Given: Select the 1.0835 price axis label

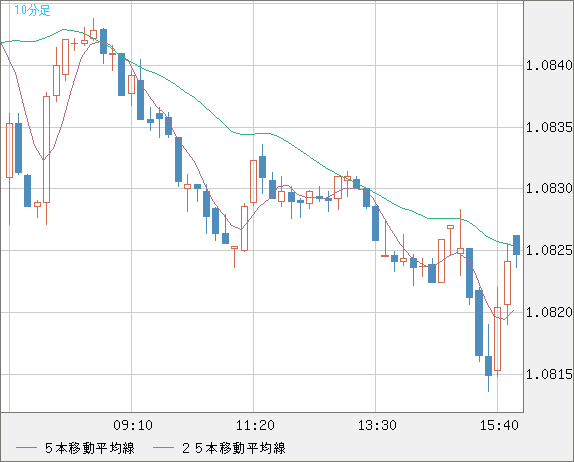Looking at the screenshot, I should pyautogui.click(x=549, y=127).
